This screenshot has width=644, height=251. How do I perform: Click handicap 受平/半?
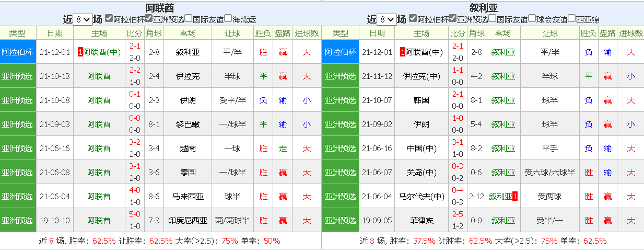point(232,100)
